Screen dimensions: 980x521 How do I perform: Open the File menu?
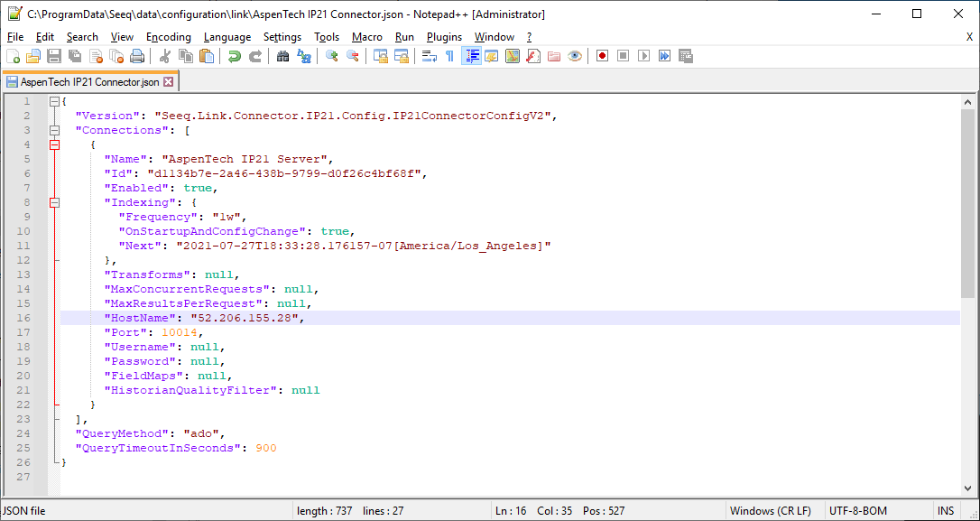pyautogui.click(x=15, y=37)
